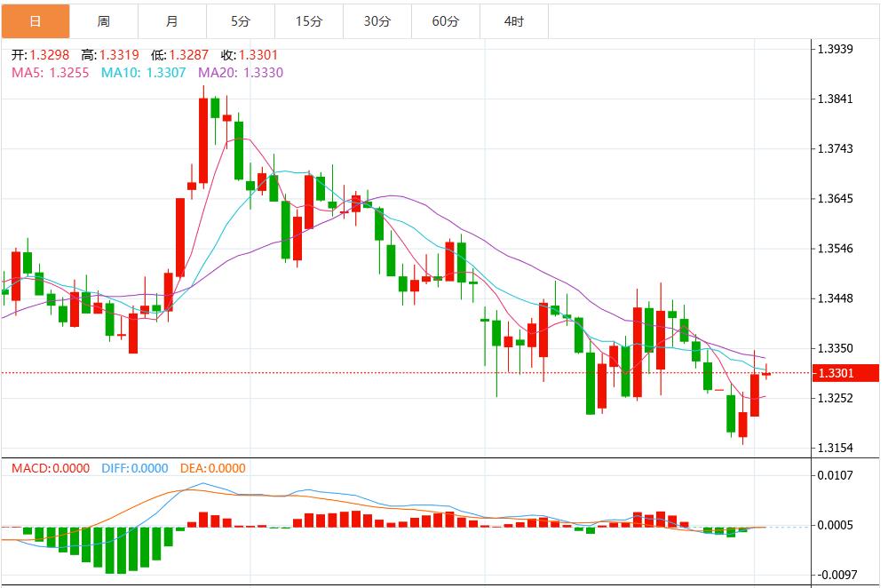888x588 pixels.
Task: Click the DIFF value label
Action: click(x=135, y=468)
